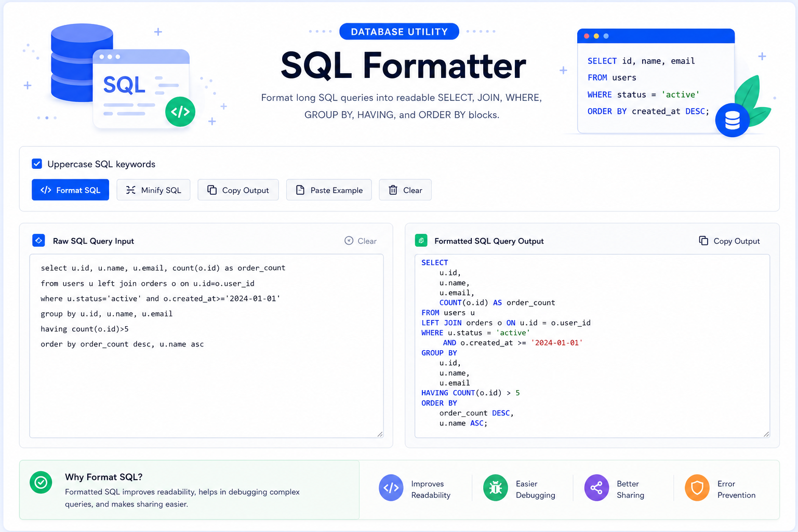
Task: Click the toolbar Copy Output button
Action: coord(238,190)
